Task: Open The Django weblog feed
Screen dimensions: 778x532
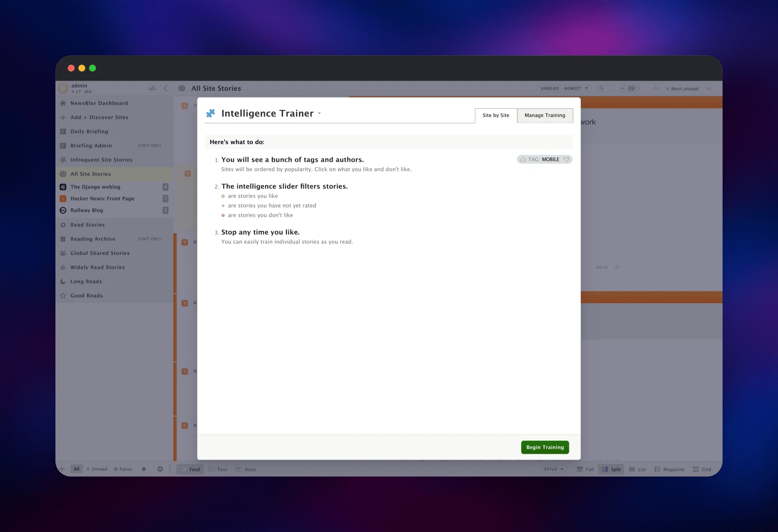Action: (95, 187)
